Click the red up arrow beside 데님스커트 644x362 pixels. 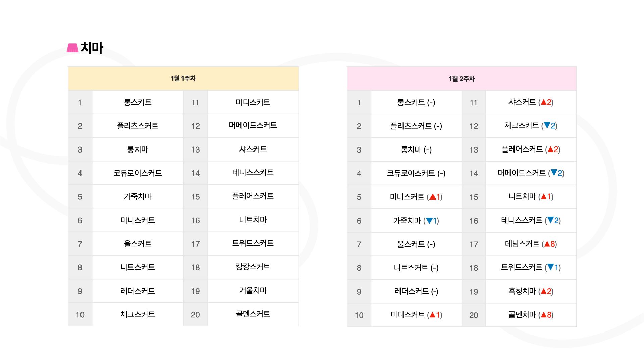(x=547, y=244)
